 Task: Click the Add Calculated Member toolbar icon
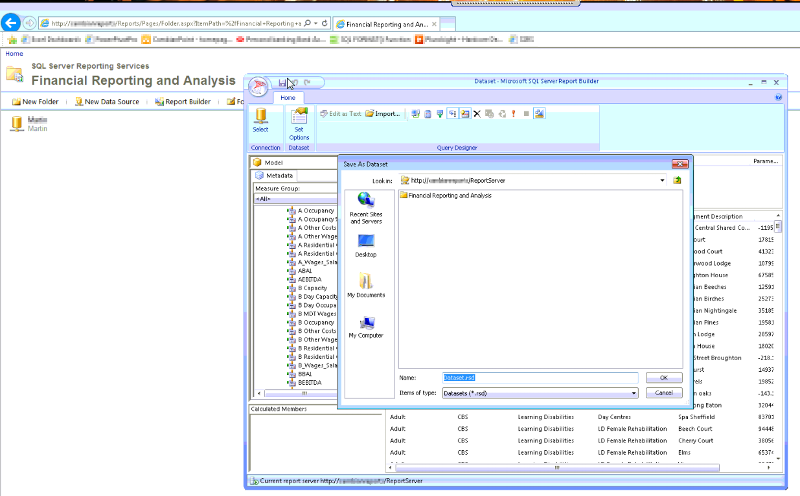pyautogui.click(x=428, y=114)
